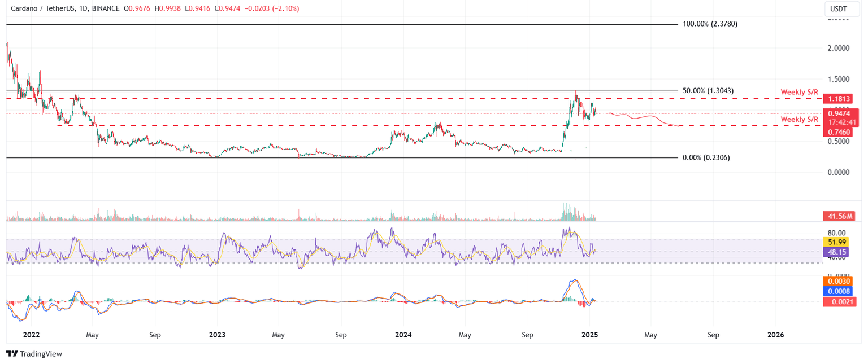Select the 2025 label on the time axis

click(589, 335)
